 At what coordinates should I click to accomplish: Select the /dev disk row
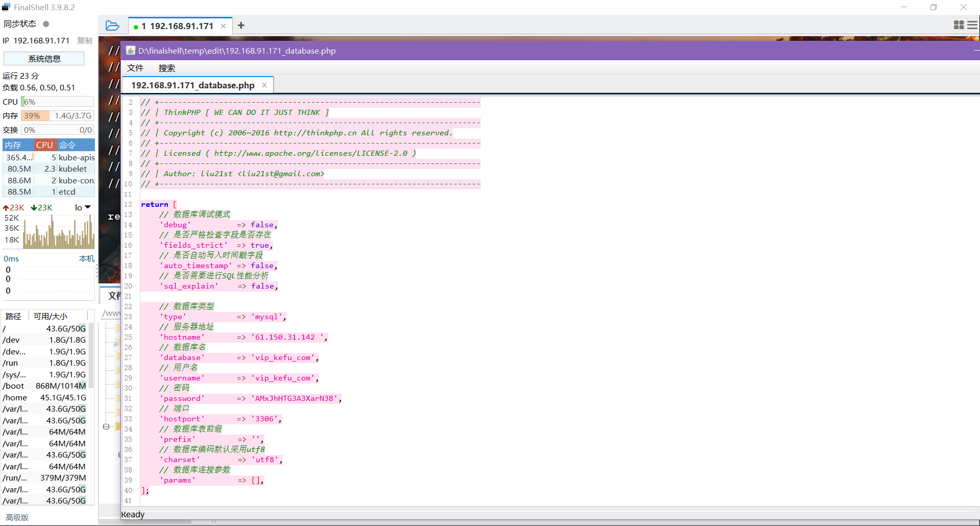pyautogui.click(x=44, y=340)
